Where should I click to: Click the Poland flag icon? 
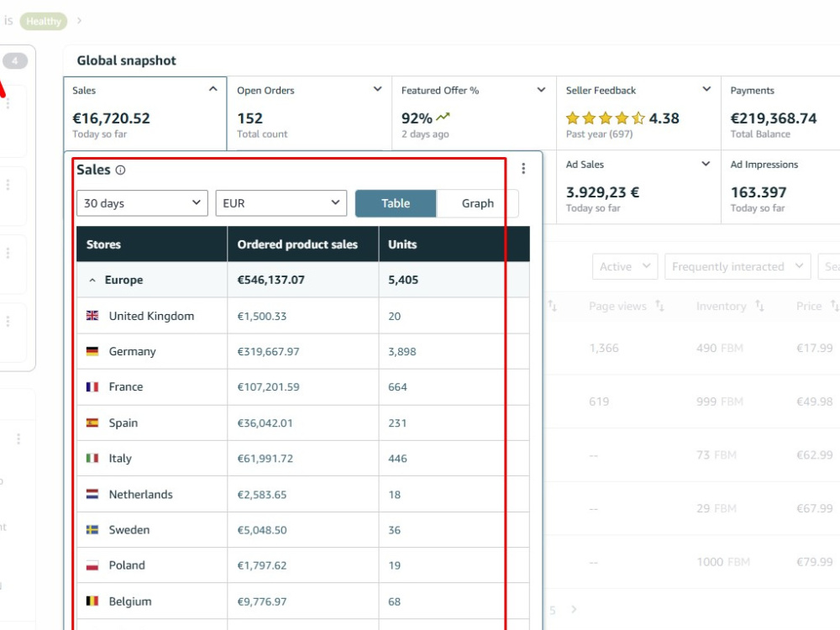(92, 565)
